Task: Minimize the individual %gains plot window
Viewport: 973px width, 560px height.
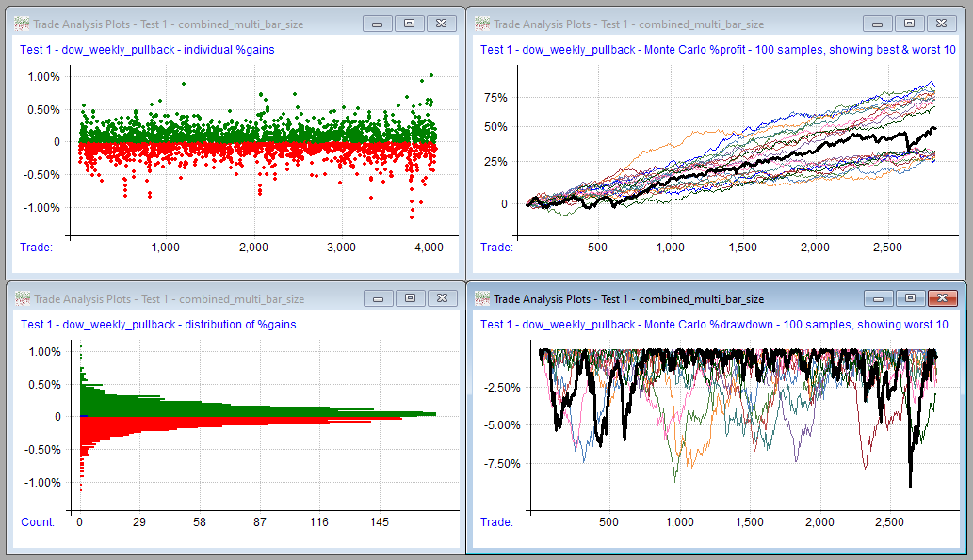Action: pos(378,24)
